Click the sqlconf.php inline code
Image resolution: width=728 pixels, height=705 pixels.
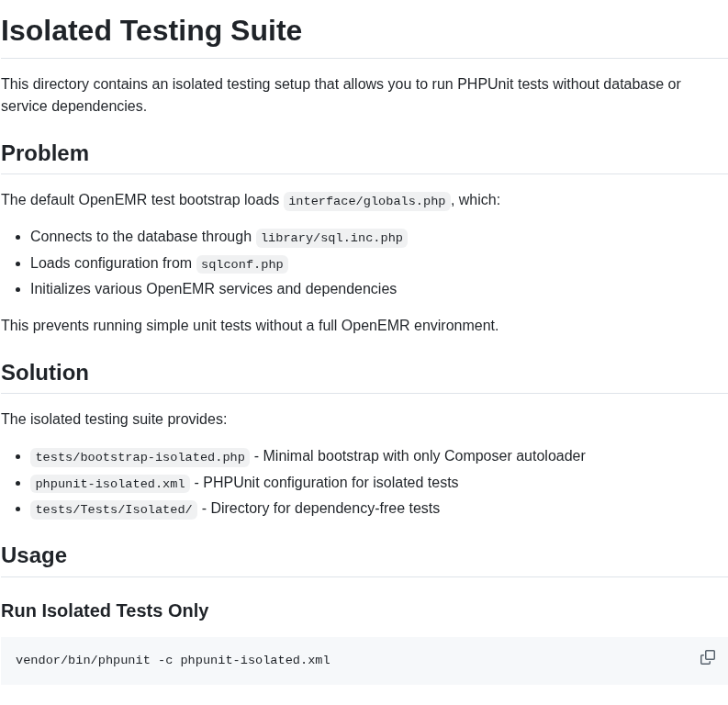241,264
